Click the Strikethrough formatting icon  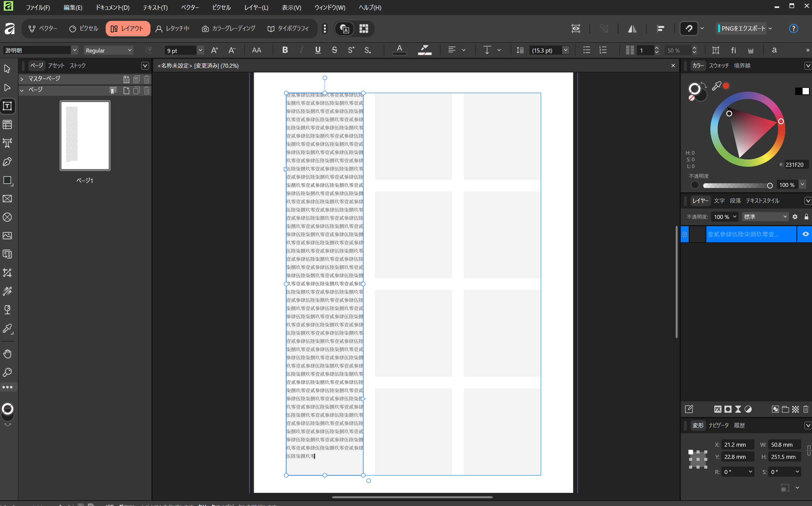point(334,50)
